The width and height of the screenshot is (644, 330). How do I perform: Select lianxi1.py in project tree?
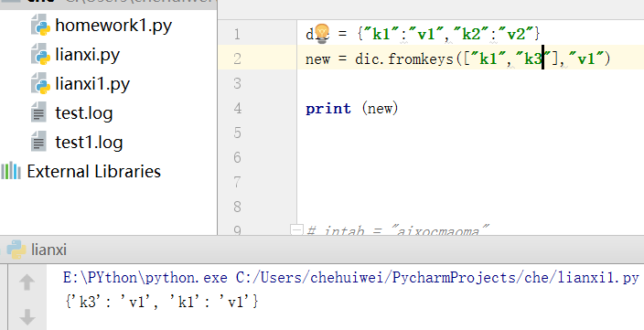(92, 84)
